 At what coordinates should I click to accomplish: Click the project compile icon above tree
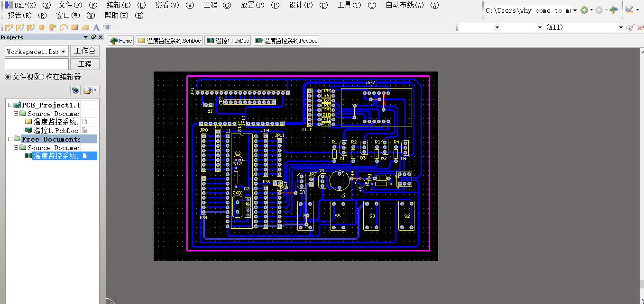[x=75, y=90]
